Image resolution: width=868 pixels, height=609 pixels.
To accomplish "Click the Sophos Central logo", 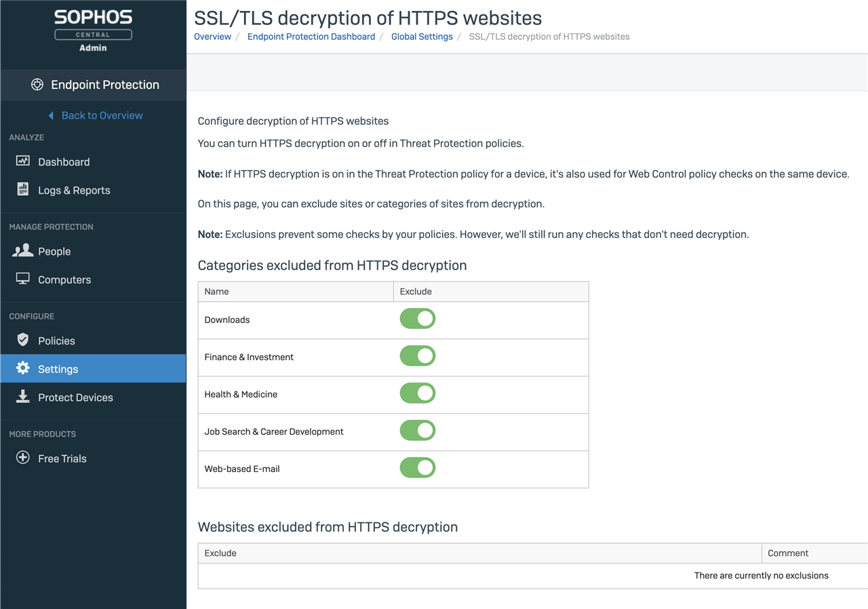I will coord(93,31).
